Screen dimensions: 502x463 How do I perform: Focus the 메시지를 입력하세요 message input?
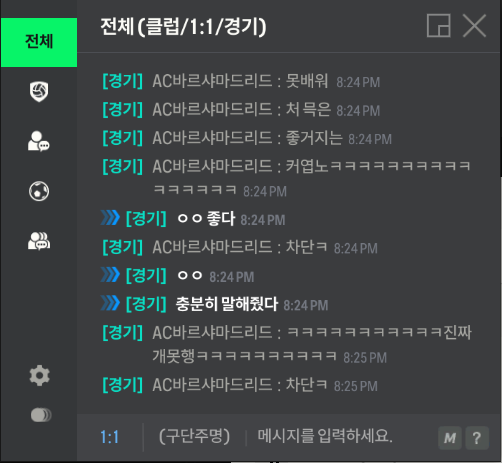[x=325, y=436]
